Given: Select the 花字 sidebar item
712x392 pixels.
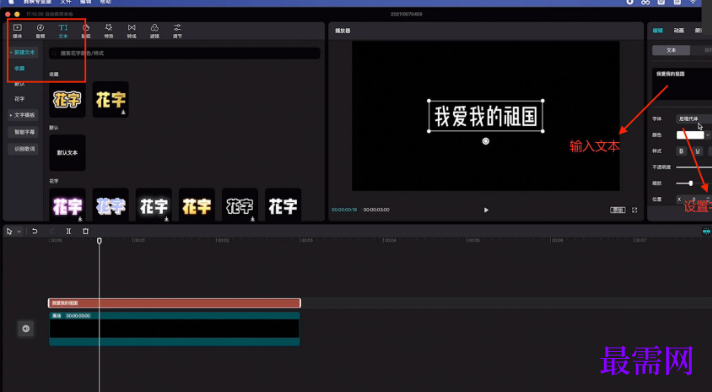Looking at the screenshot, I should pos(20,99).
